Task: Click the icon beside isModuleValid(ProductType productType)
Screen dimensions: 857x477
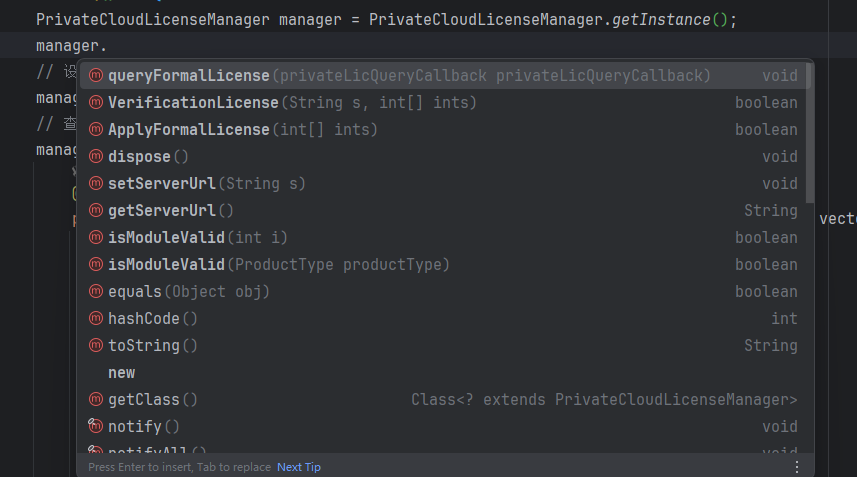Action: [x=96, y=264]
